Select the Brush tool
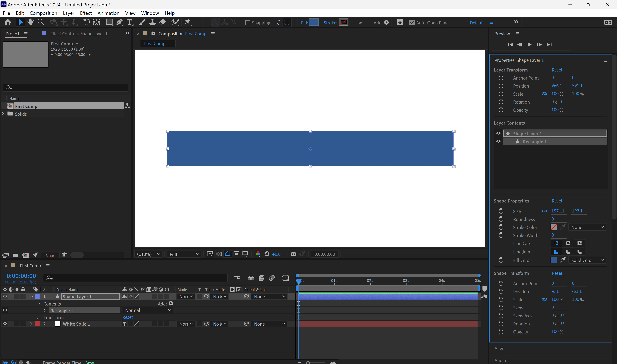Viewport: 617px width, 364px height. (x=142, y=22)
